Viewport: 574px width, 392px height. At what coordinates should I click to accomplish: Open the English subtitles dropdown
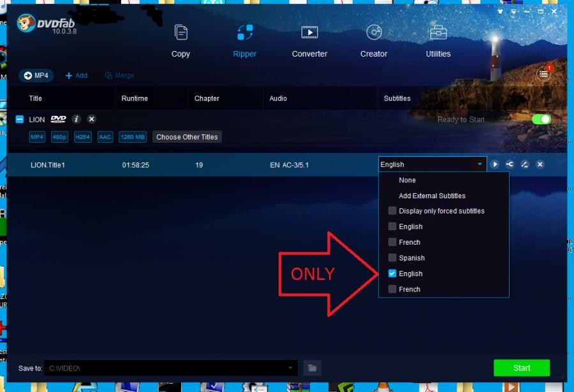coord(432,164)
